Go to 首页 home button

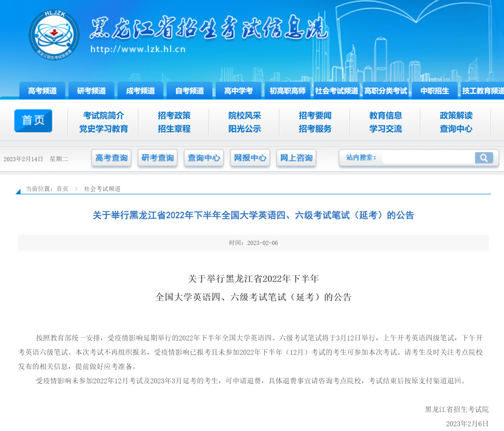coord(33,121)
